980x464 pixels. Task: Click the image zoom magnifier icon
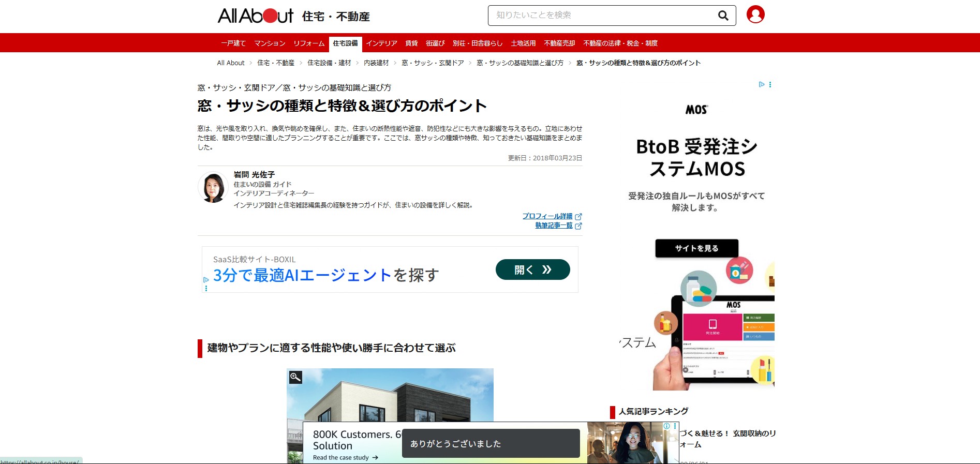295,377
